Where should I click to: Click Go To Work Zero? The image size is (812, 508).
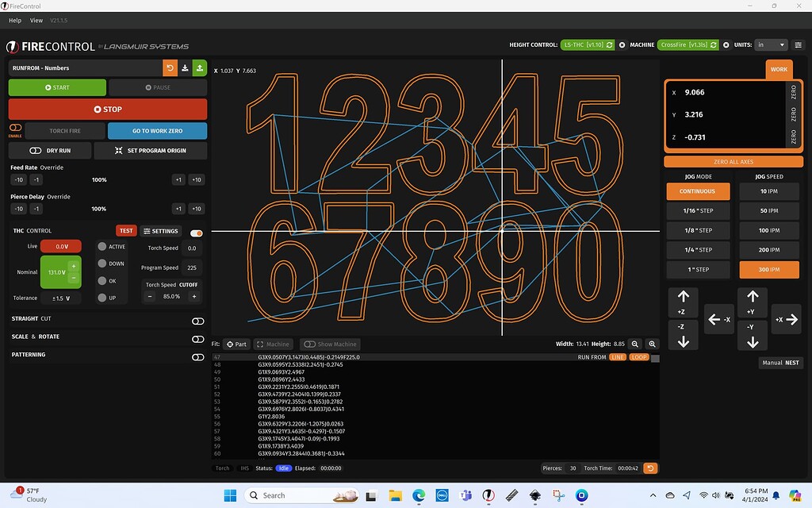(x=157, y=130)
